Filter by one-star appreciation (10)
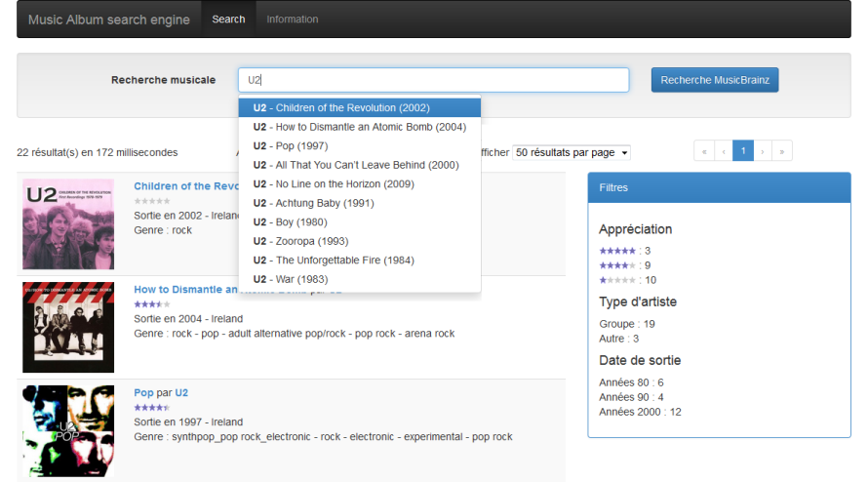This screenshot has height=482, width=868. point(627,280)
